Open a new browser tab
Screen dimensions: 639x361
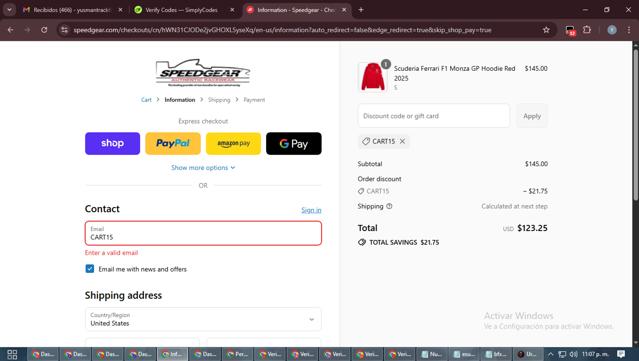(361, 10)
